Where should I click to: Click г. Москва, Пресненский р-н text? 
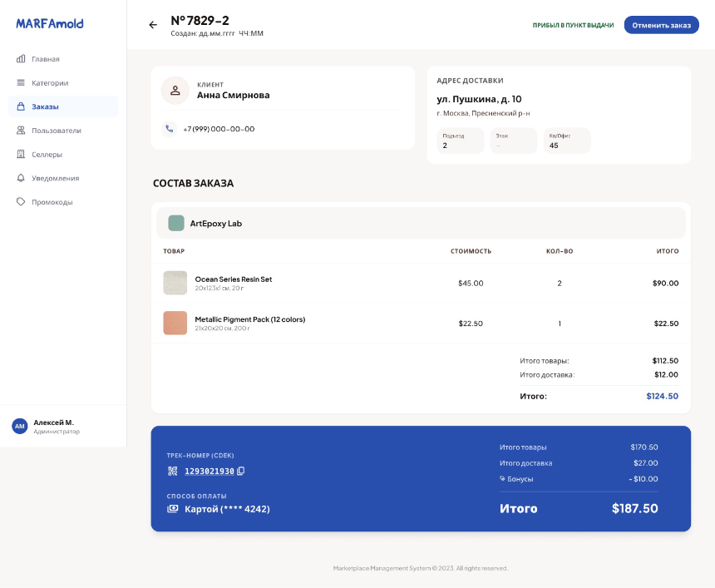tap(483, 113)
